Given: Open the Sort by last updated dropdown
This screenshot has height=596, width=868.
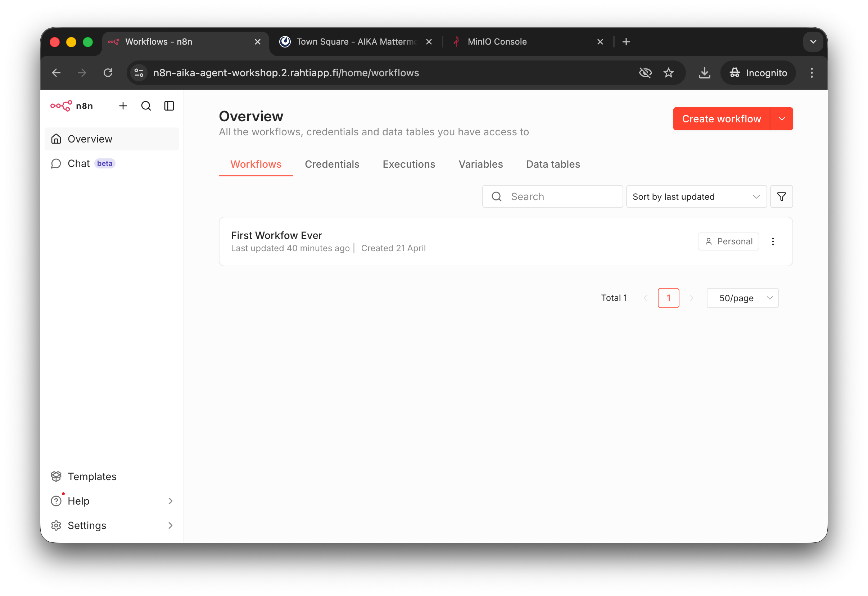Looking at the screenshot, I should click(x=696, y=197).
